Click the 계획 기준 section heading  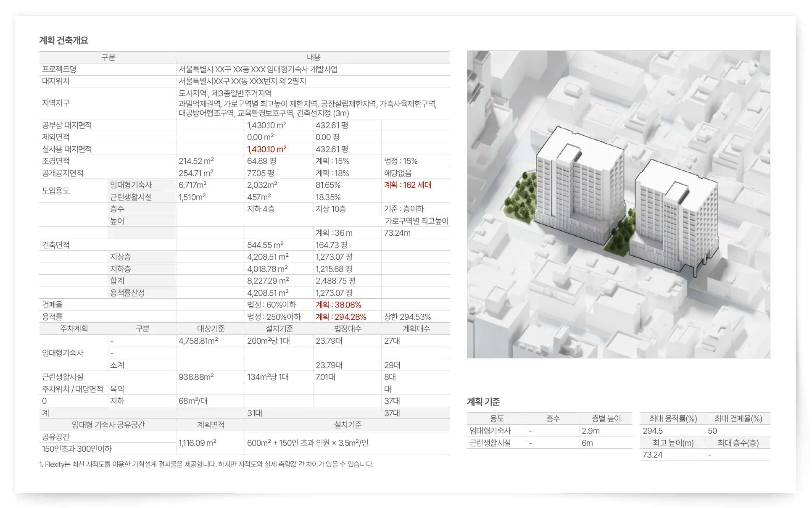click(483, 402)
